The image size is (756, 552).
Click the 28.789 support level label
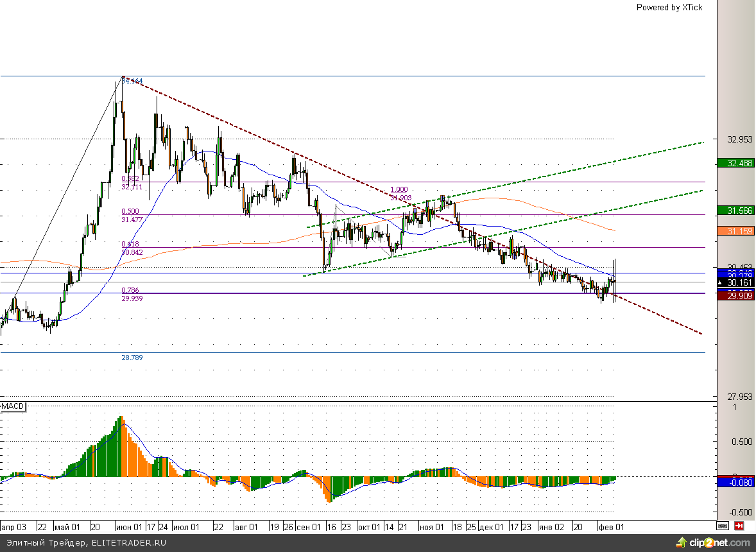coord(132,358)
